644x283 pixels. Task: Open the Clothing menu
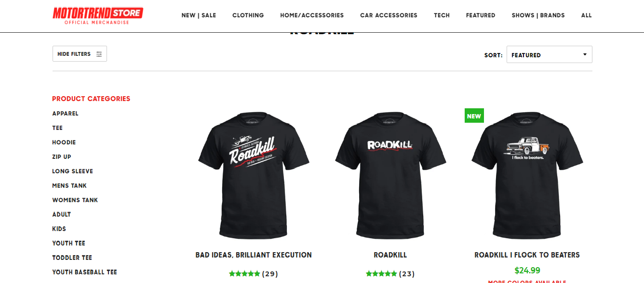click(x=248, y=15)
